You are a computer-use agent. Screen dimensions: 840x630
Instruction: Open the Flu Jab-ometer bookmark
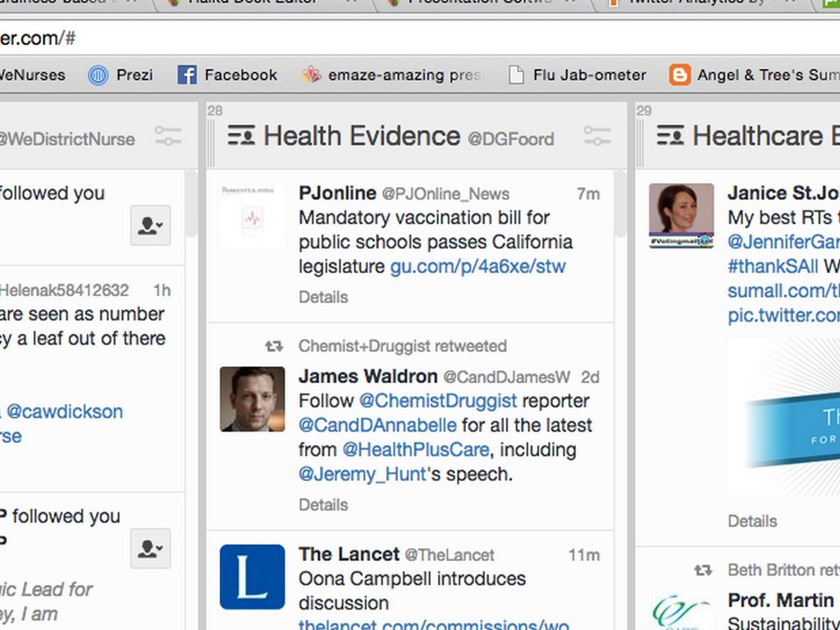(x=577, y=75)
